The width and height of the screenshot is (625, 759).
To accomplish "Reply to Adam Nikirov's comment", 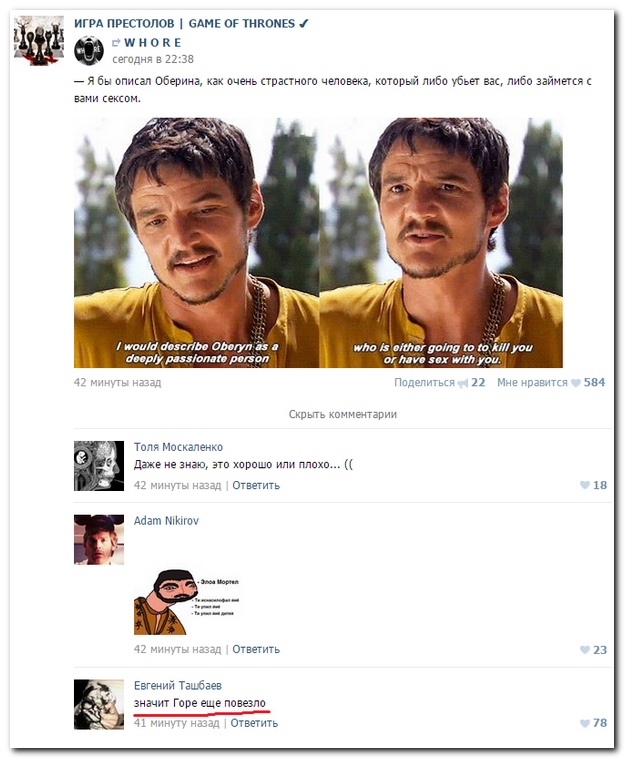I will click(x=256, y=649).
